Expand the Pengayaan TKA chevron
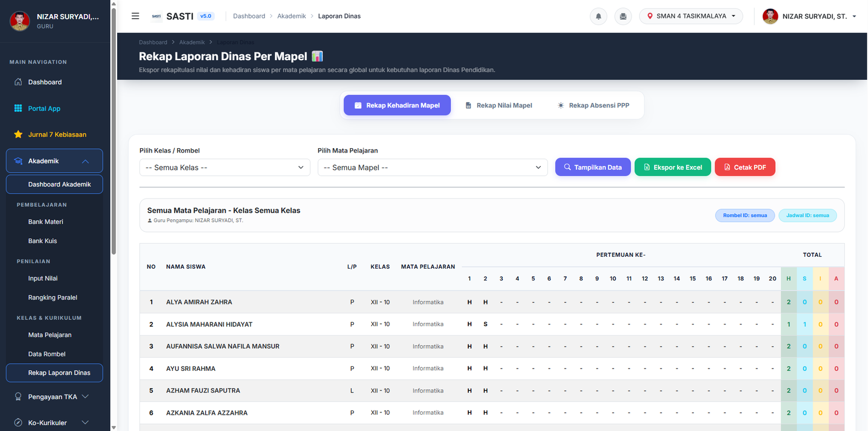The image size is (868, 431). click(85, 397)
